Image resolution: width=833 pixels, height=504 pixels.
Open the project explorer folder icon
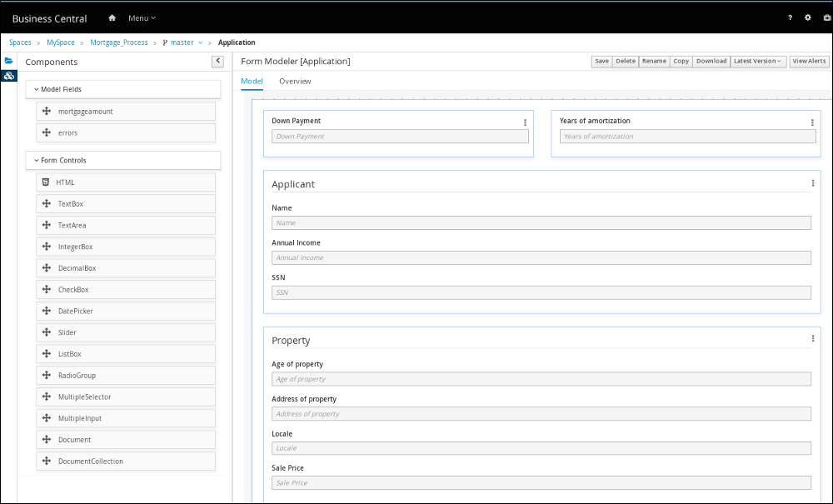[x=8, y=61]
